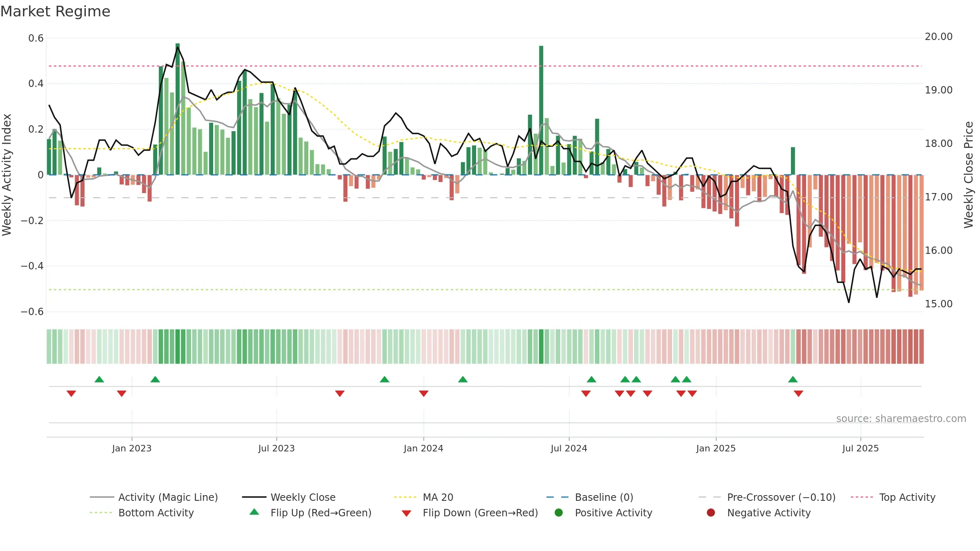Click the Negative Activity red circle legend icon
This screenshot has width=980, height=551.
tap(711, 512)
